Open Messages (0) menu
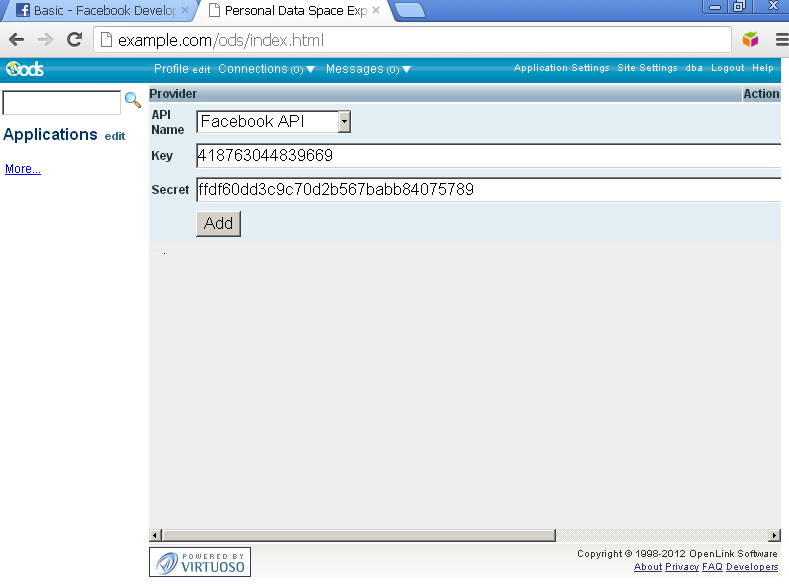 (x=362, y=69)
